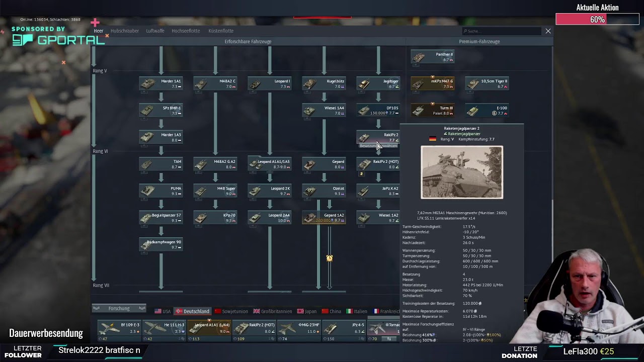Switch nation to Italien
Image resolution: width=644 pixels, height=362 pixels.
(x=357, y=311)
